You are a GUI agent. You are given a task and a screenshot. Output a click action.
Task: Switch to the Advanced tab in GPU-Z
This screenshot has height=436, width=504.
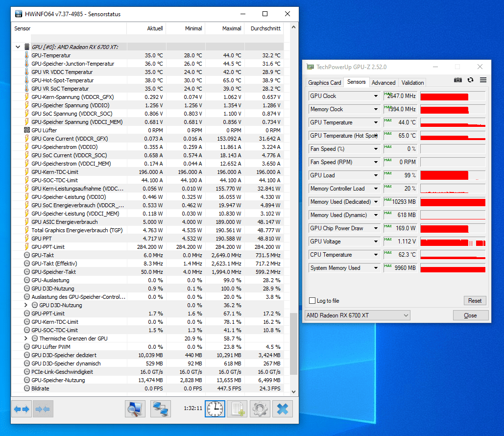(x=384, y=83)
